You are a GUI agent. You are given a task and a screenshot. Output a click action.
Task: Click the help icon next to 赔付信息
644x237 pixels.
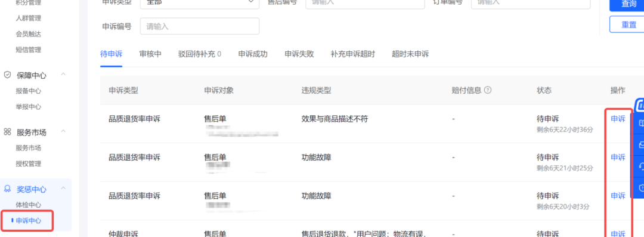pos(488,90)
